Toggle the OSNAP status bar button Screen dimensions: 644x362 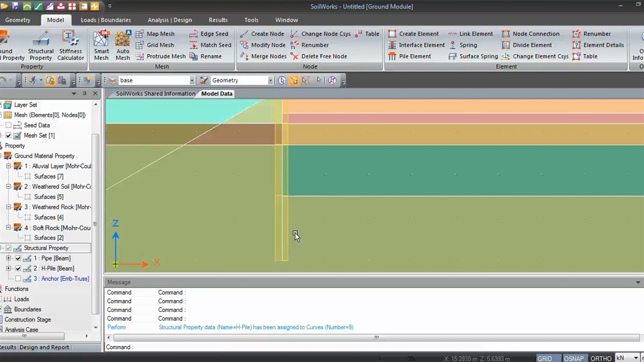coord(574,358)
